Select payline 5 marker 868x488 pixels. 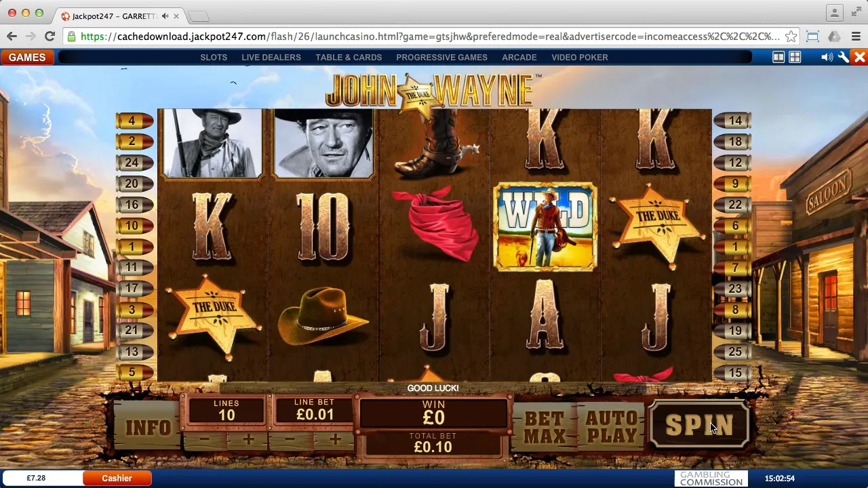point(134,373)
